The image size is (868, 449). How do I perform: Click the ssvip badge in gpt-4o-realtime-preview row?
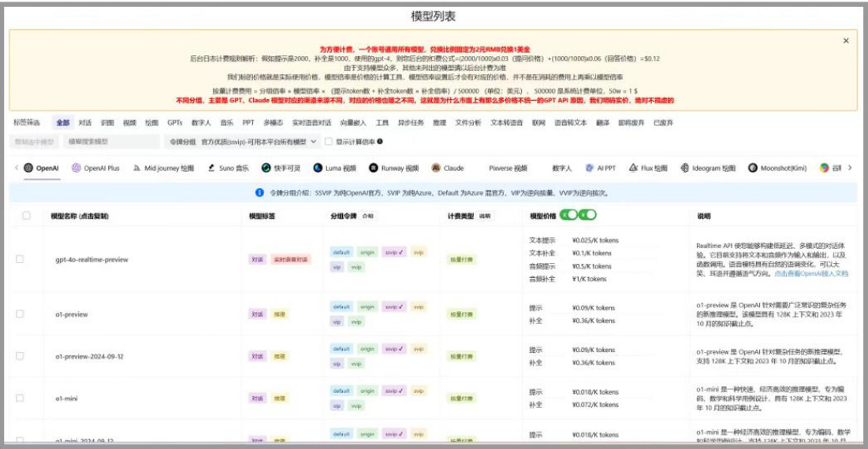click(394, 251)
